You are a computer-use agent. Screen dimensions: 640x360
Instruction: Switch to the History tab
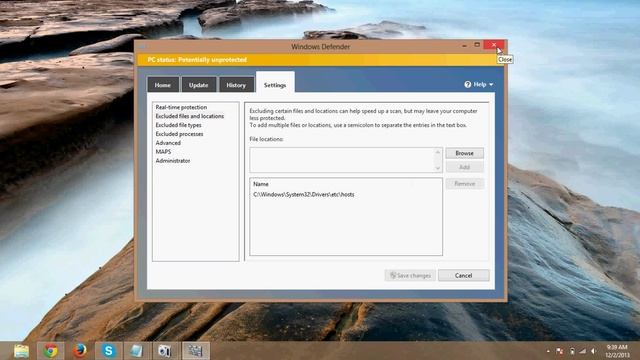click(x=236, y=84)
